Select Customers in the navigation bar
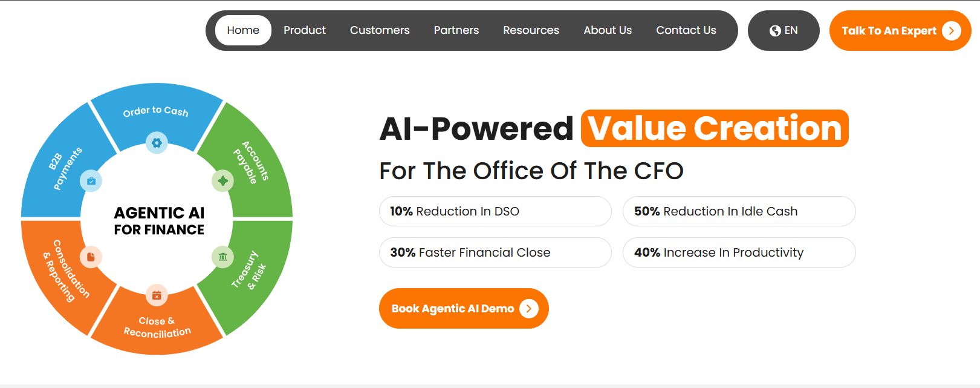The image size is (980, 388). (380, 30)
